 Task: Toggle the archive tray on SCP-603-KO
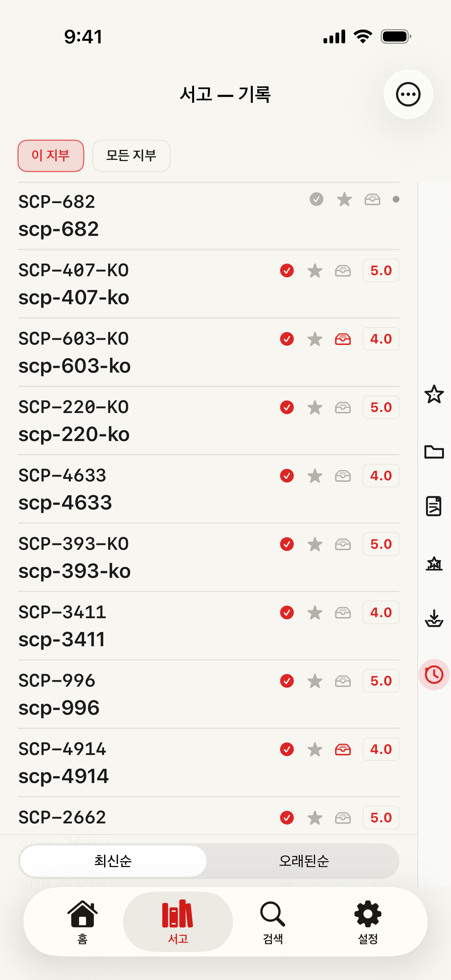pos(343,339)
